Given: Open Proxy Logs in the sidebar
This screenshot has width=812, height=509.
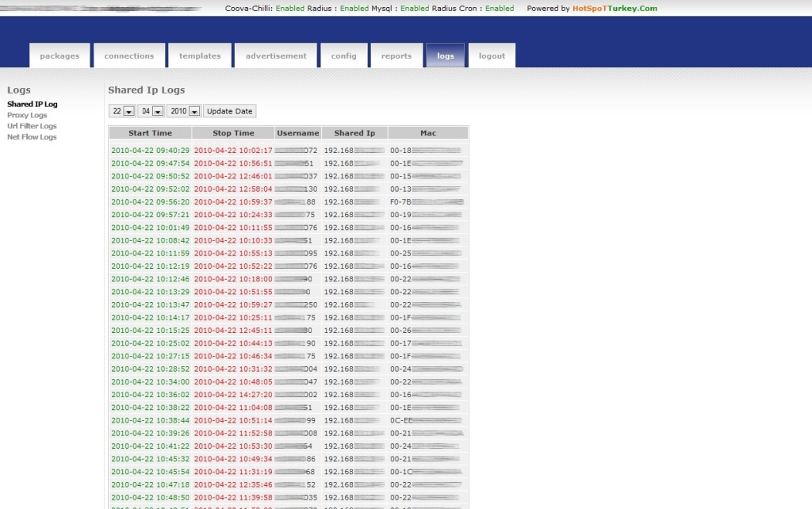Looking at the screenshot, I should (27, 115).
